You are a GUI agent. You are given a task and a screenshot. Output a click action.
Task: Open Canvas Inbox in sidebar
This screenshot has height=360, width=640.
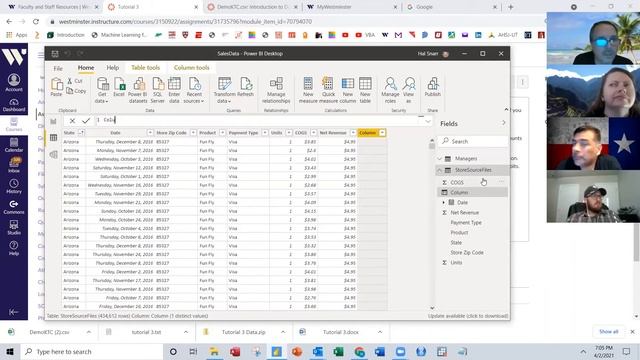tap(14, 165)
